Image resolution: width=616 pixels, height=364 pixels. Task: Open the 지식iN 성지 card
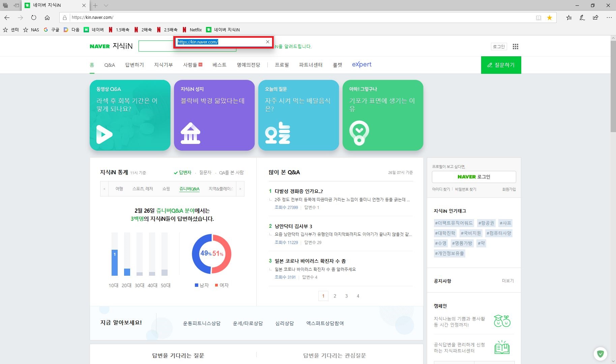pos(214,115)
